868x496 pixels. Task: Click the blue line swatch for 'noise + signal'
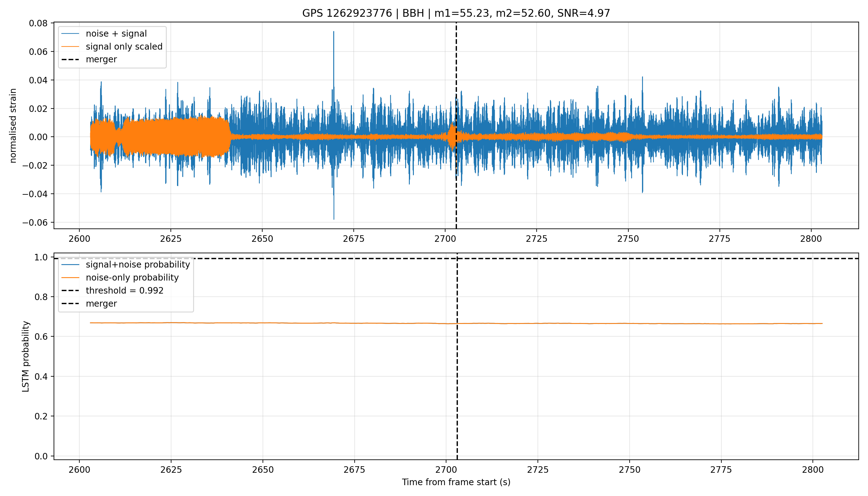tap(70, 34)
